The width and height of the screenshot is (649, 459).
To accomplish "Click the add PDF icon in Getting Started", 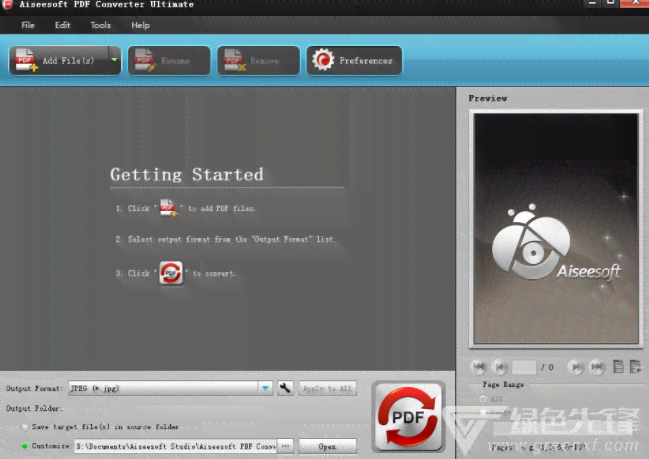I will click(168, 208).
